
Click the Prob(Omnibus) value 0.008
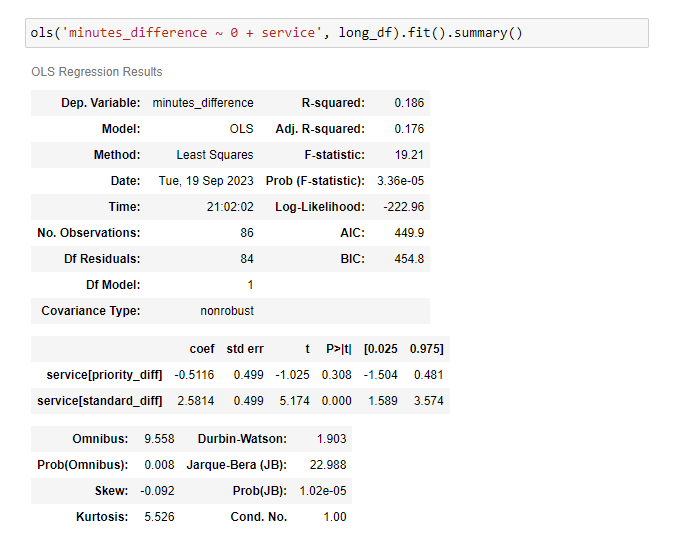click(x=159, y=465)
